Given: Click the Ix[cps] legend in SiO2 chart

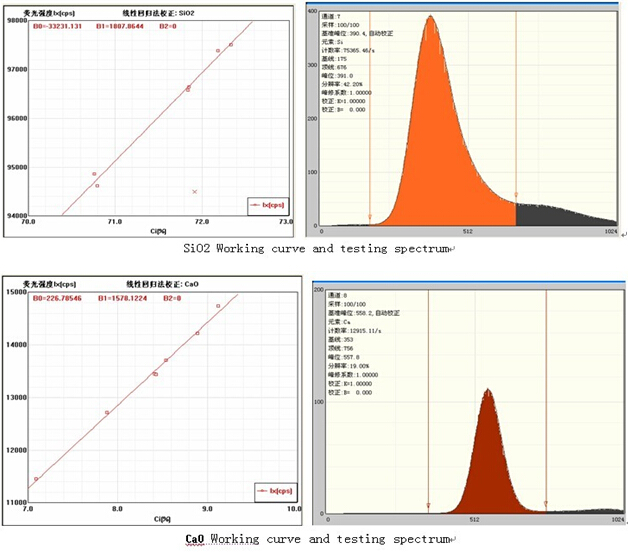Looking at the screenshot, I should click(x=266, y=204).
